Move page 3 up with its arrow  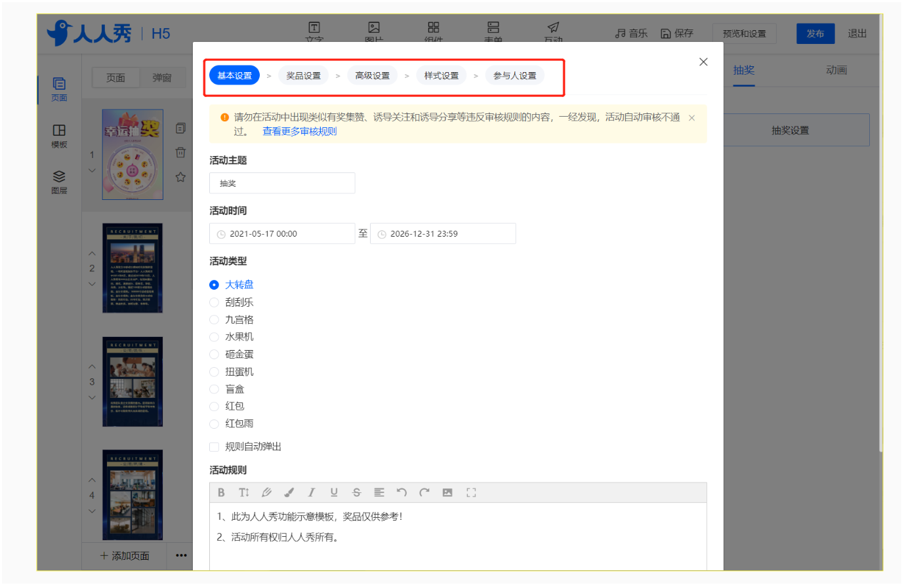coord(92,367)
